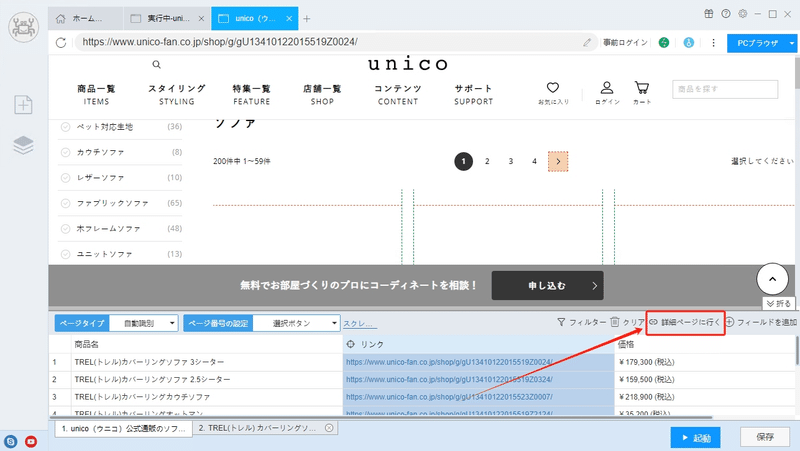Click the login person icon
The width and height of the screenshot is (800, 451).
[607, 88]
